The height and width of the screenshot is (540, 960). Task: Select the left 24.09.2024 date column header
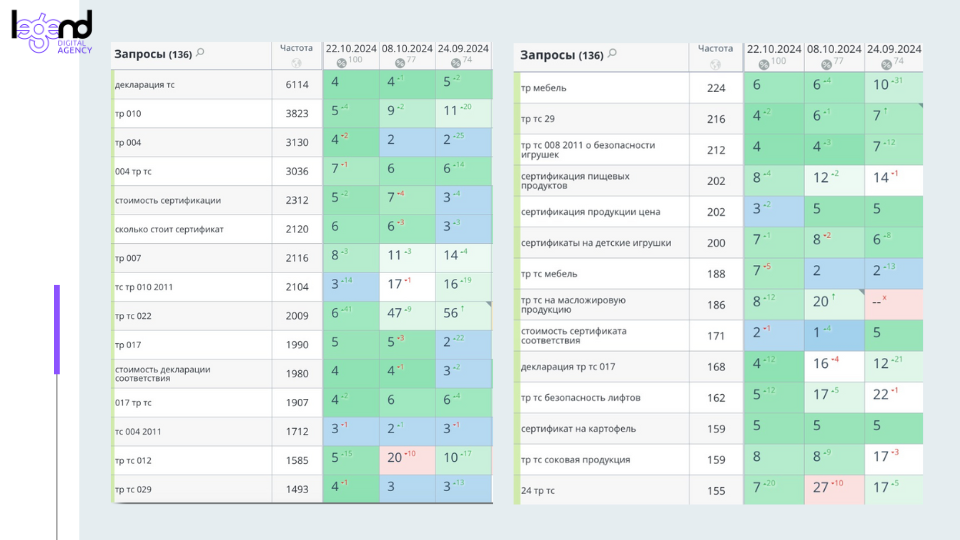(x=463, y=48)
